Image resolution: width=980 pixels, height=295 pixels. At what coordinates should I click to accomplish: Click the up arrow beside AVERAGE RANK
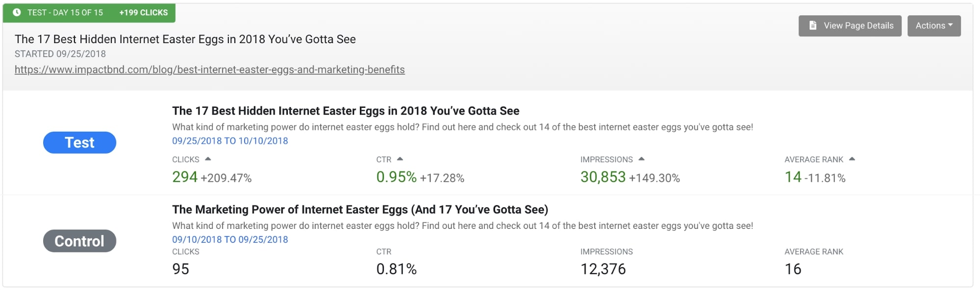pyautogui.click(x=852, y=159)
